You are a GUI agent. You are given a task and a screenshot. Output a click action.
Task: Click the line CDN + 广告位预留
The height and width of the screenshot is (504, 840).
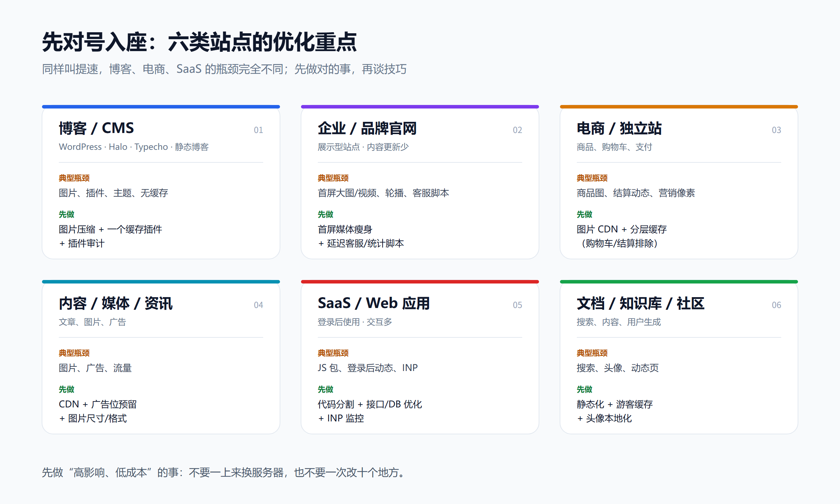click(98, 404)
